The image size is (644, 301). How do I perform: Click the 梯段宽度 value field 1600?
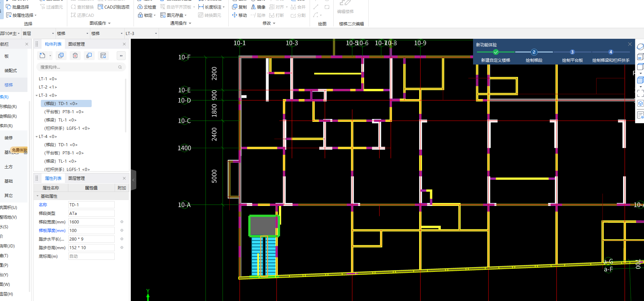[91, 222]
